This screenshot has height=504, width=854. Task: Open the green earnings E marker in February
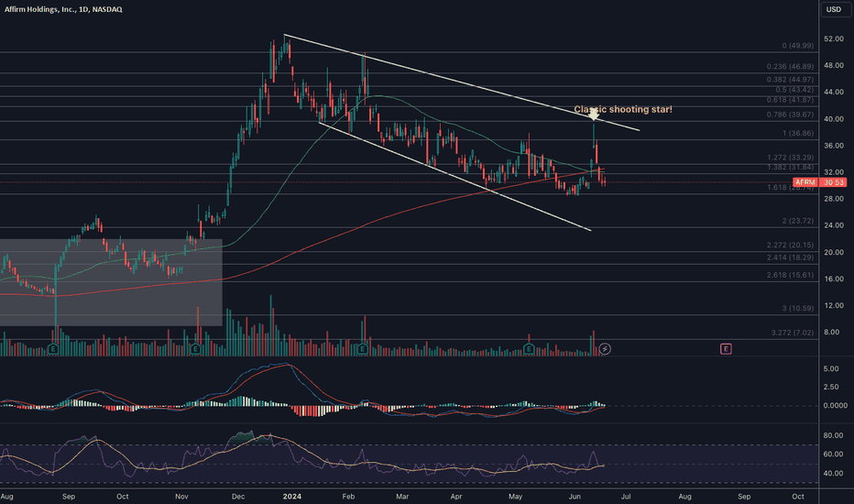(x=363, y=349)
